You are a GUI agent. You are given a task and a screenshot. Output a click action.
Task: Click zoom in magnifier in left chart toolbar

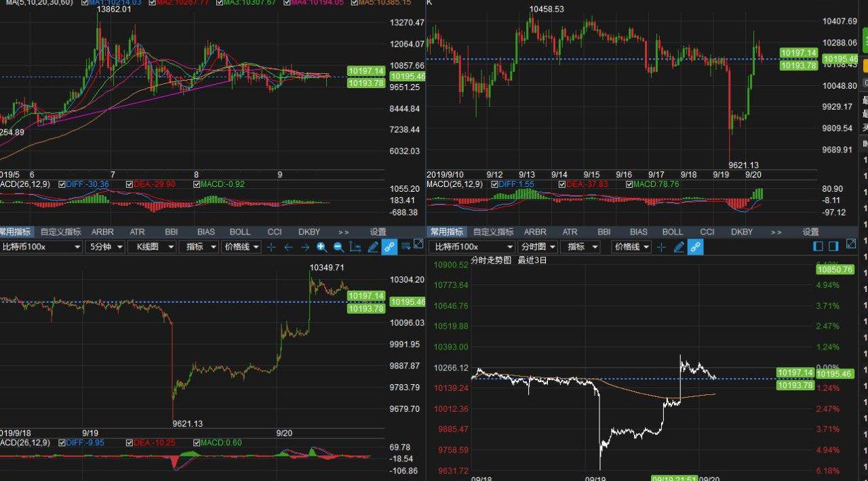click(x=321, y=247)
